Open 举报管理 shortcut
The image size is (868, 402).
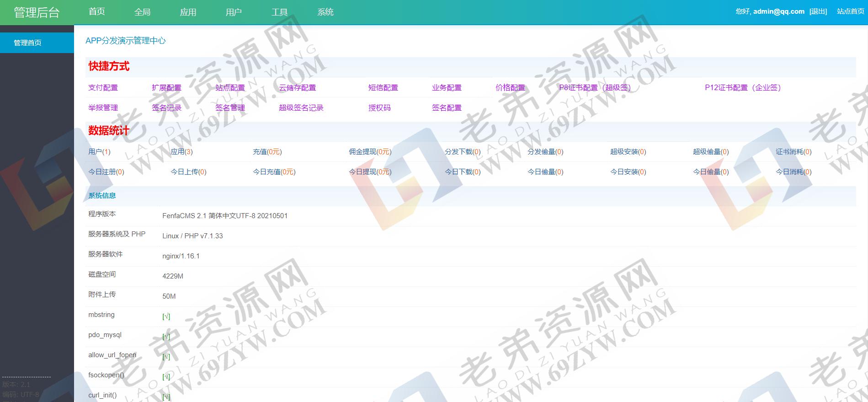click(103, 107)
